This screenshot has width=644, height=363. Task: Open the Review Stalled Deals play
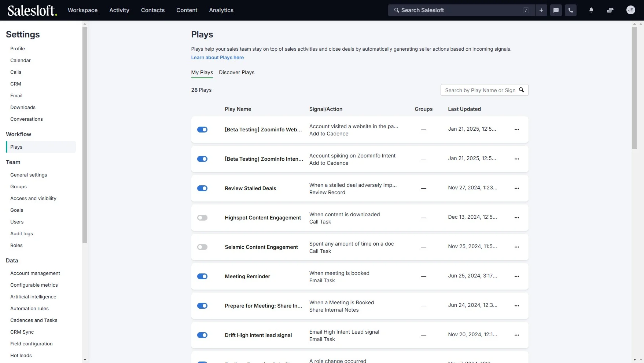[x=250, y=188]
